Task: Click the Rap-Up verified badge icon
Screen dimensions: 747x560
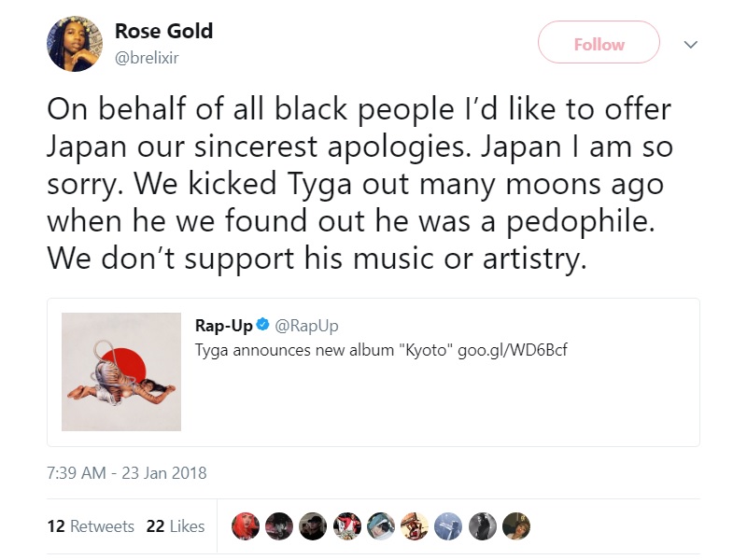Action: tap(263, 325)
